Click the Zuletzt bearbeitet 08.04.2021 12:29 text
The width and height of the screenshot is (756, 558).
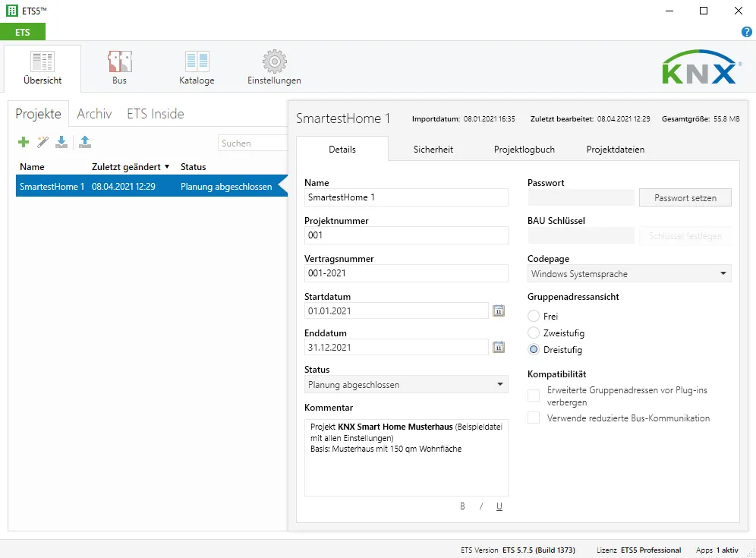tap(590, 118)
